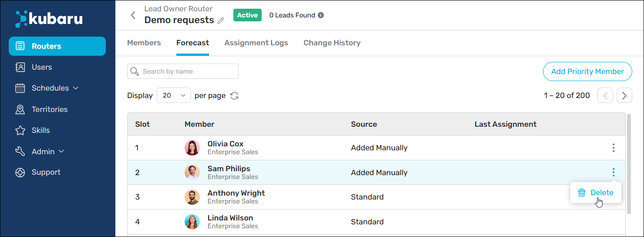Switch to the Assignment Logs tab
644x237 pixels.
click(256, 43)
